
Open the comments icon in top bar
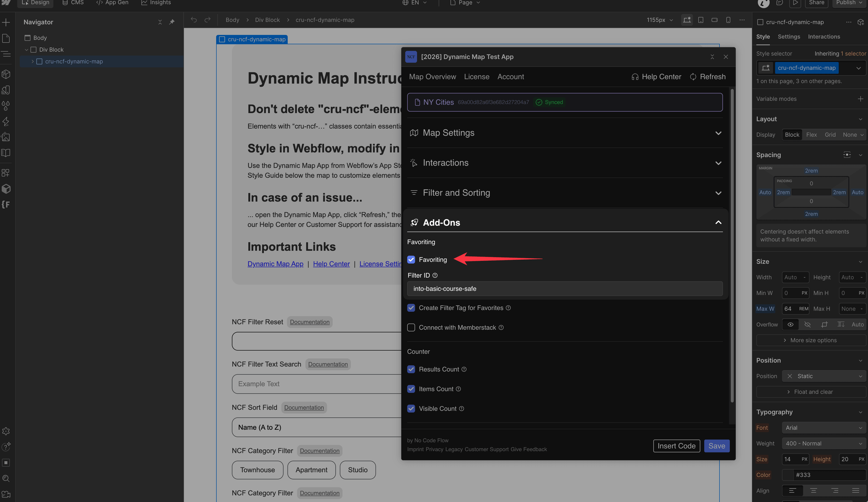coord(779,3)
